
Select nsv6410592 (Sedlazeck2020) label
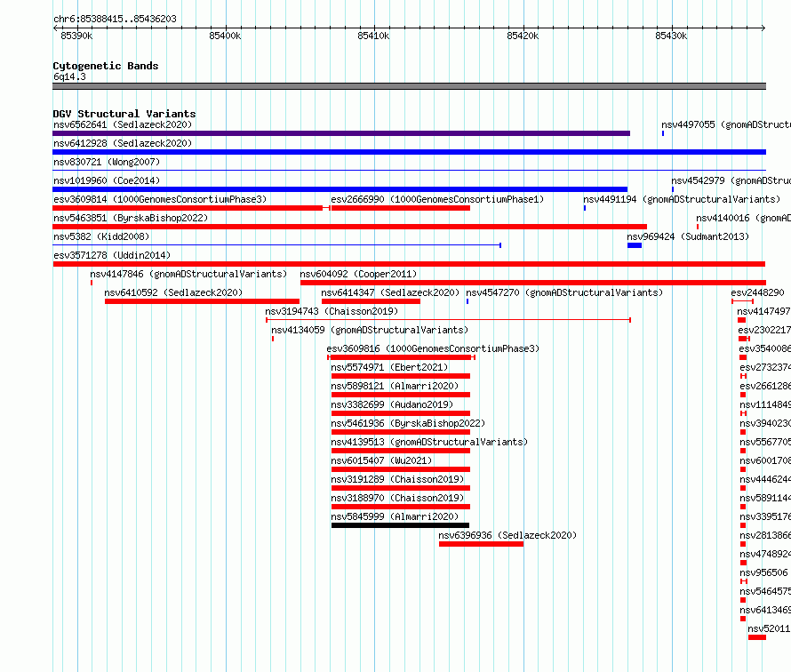(173, 292)
